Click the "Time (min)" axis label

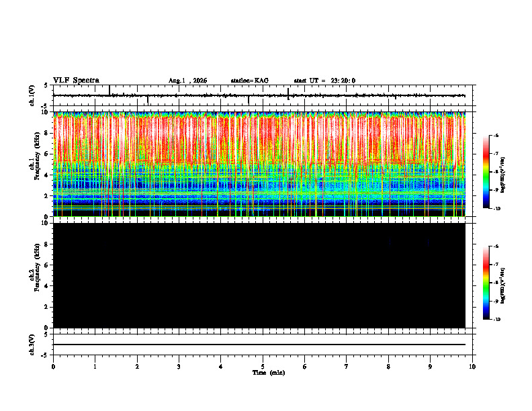pyautogui.click(x=269, y=373)
